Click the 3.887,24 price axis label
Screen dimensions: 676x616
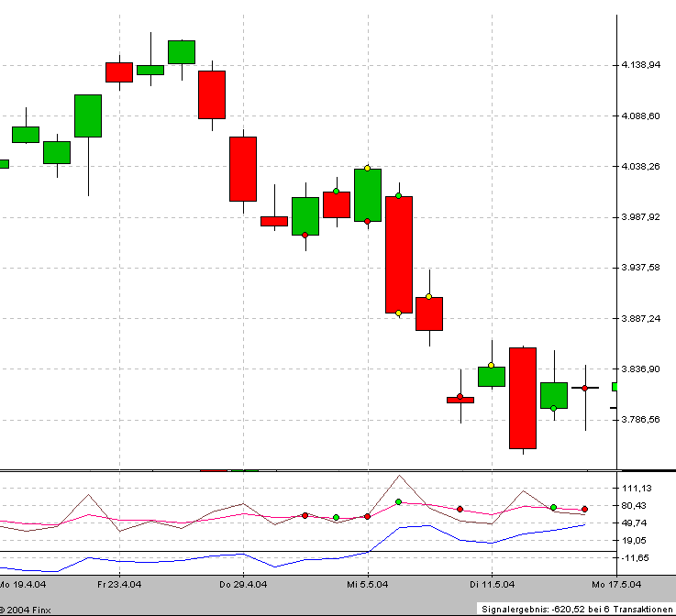pyautogui.click(x=640, y=318)
